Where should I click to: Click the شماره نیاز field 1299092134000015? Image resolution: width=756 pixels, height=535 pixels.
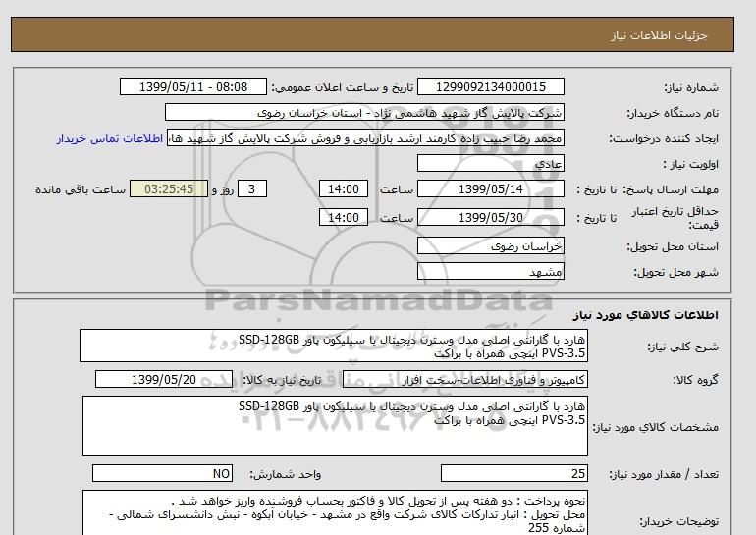[x=491, y=87]
